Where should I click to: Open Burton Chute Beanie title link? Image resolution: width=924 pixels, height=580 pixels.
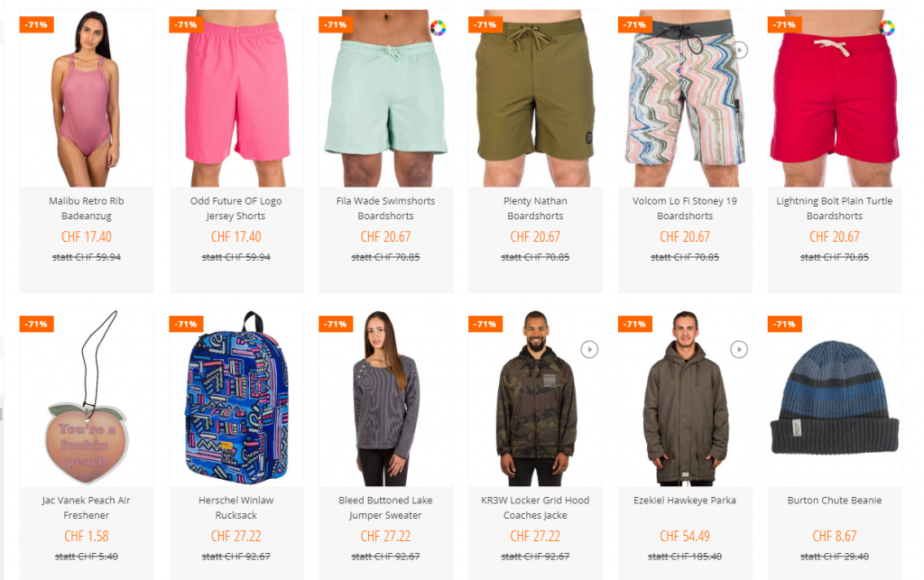(835, 501)
